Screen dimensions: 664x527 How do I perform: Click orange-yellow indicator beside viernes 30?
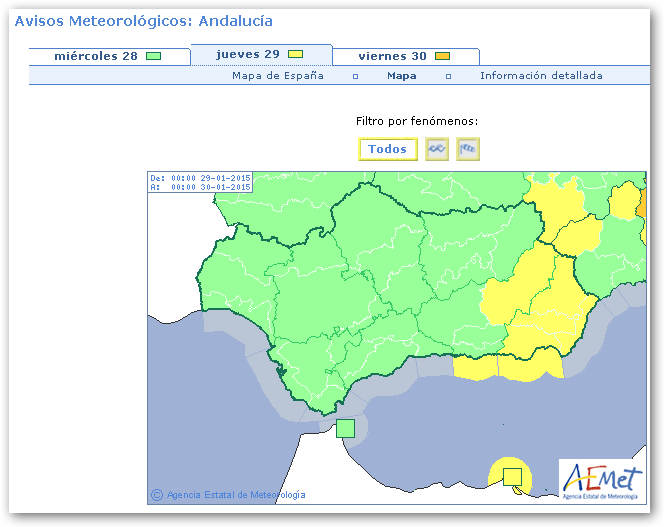pos(442,56)
